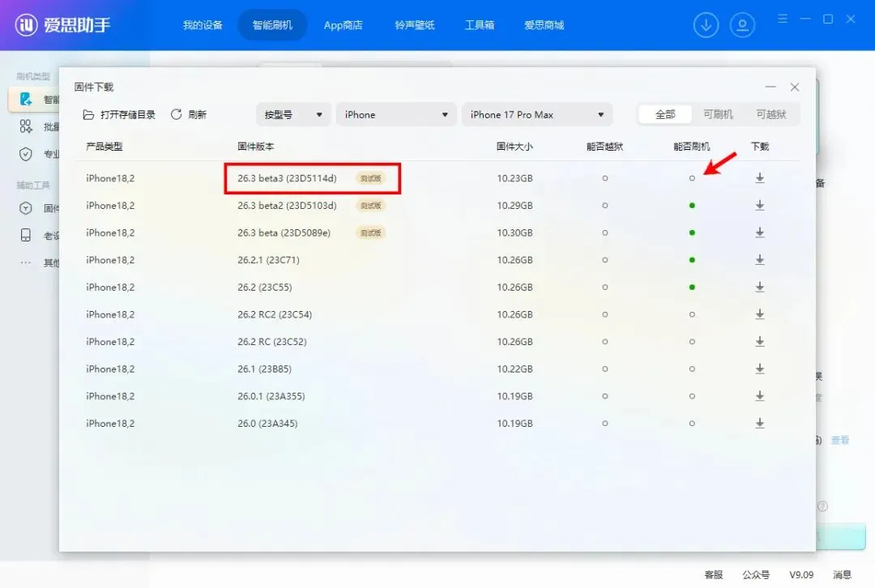Open the 按型号 filter dropdown
Screen dimensions: 875x588
pos(293,114)
